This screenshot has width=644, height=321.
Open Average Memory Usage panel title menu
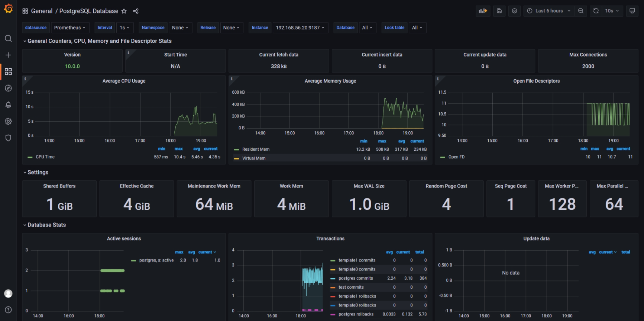click(330, 81)
